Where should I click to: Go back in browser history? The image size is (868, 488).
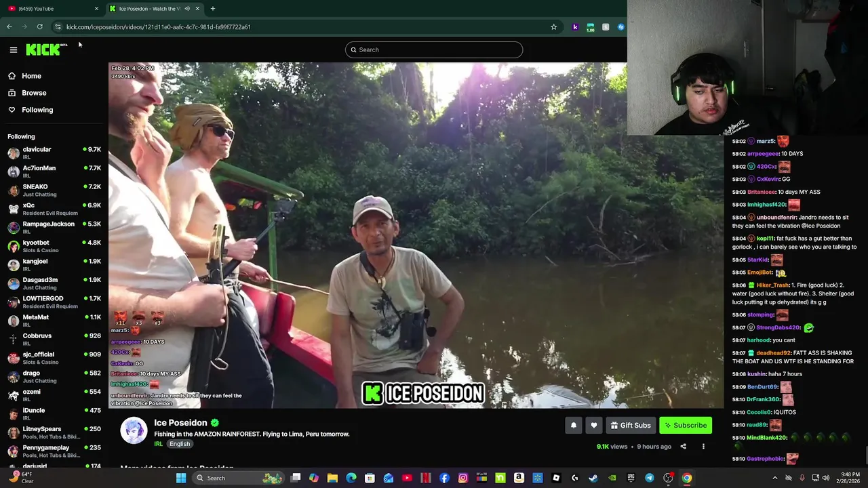[x=9, y=26]
